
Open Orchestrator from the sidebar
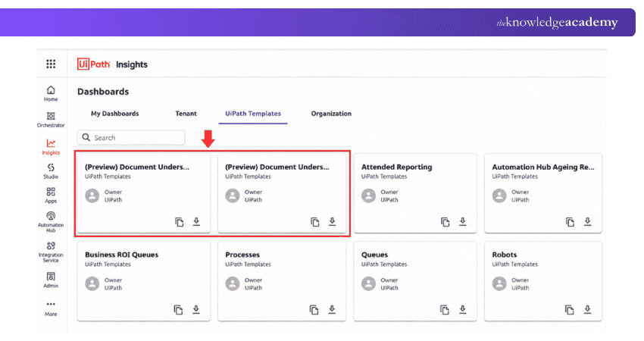tap(51, 120)
